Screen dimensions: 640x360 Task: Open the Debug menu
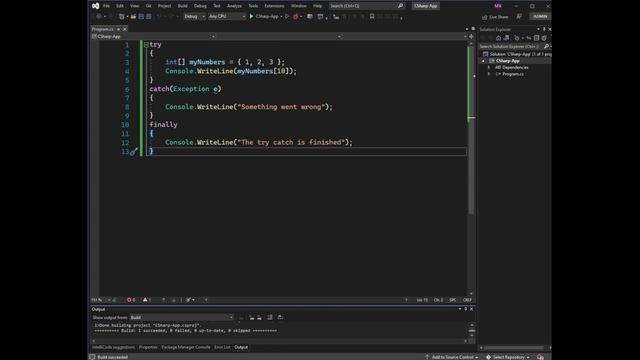200,6
